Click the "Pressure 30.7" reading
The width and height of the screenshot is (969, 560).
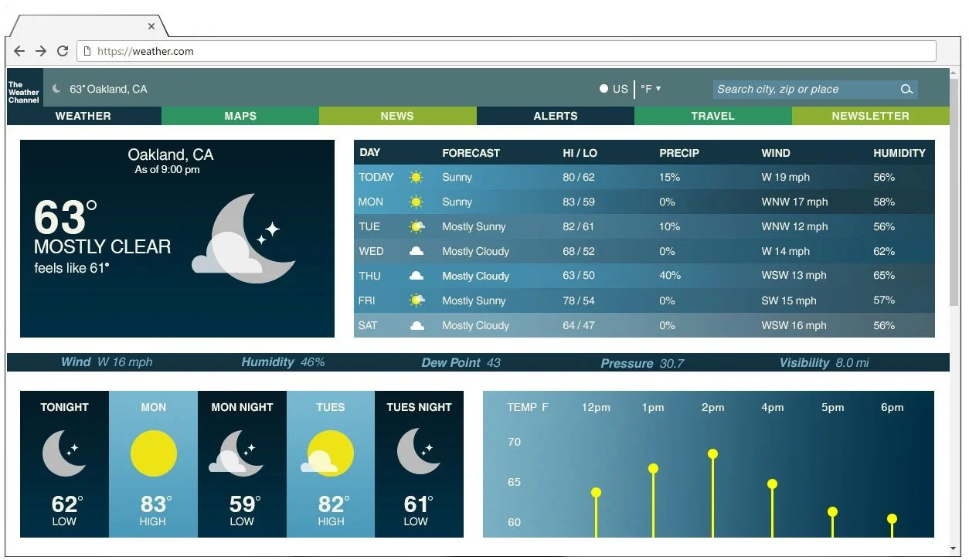642,363
